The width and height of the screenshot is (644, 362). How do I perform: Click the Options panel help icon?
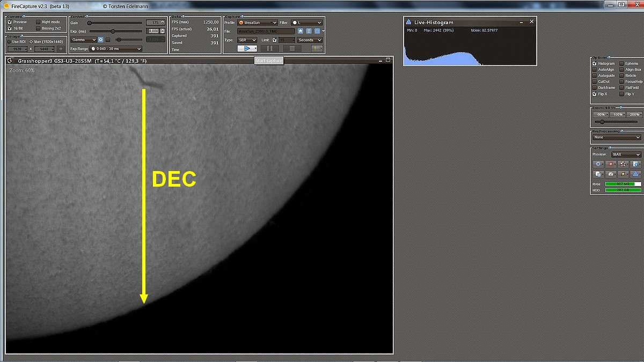(609, 57)
